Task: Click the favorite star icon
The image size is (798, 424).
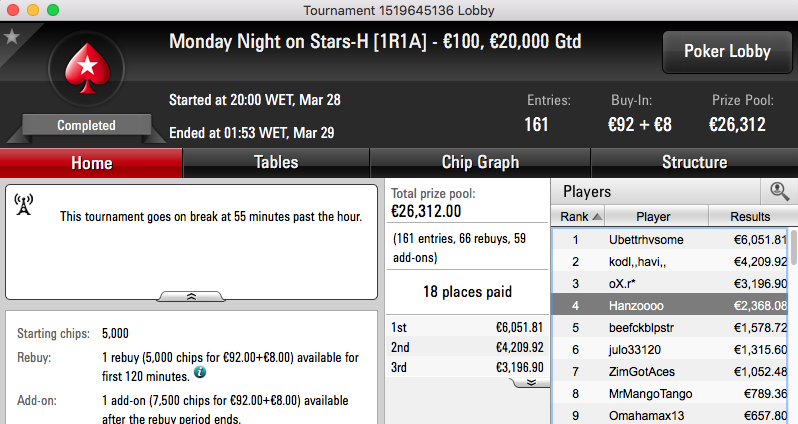Action: (x=11, y=37)
